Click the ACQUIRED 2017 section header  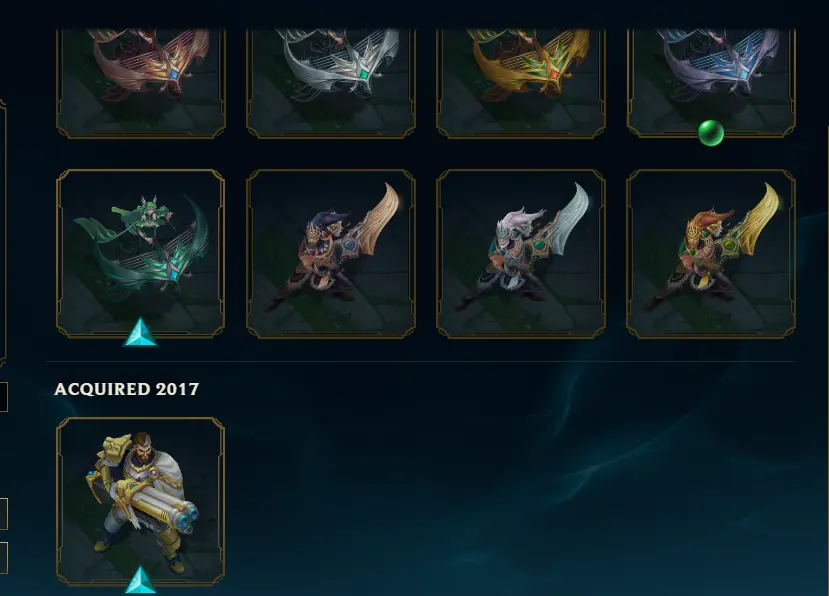[x=126, y=389]
